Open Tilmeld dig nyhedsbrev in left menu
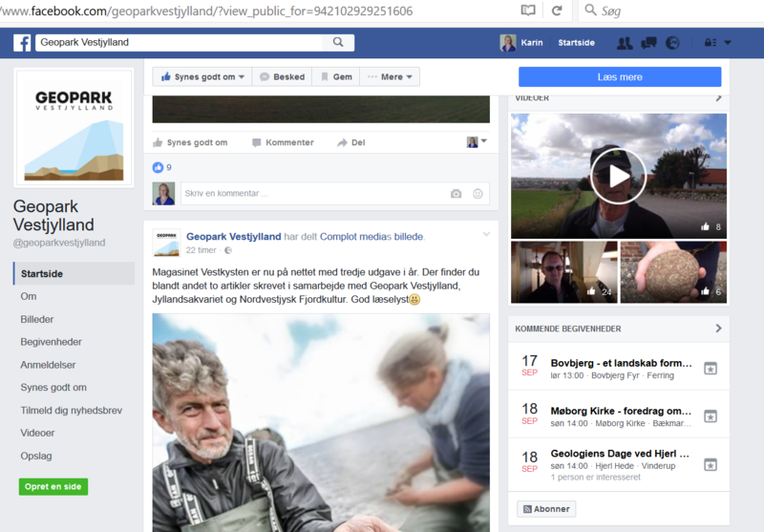 coord(71,411)
